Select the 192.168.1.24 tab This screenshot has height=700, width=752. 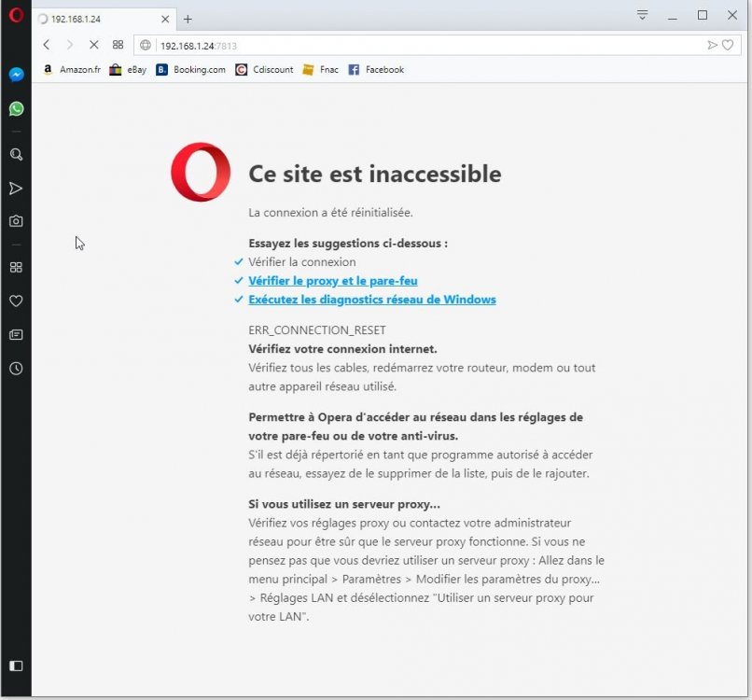tap(104, 20)
